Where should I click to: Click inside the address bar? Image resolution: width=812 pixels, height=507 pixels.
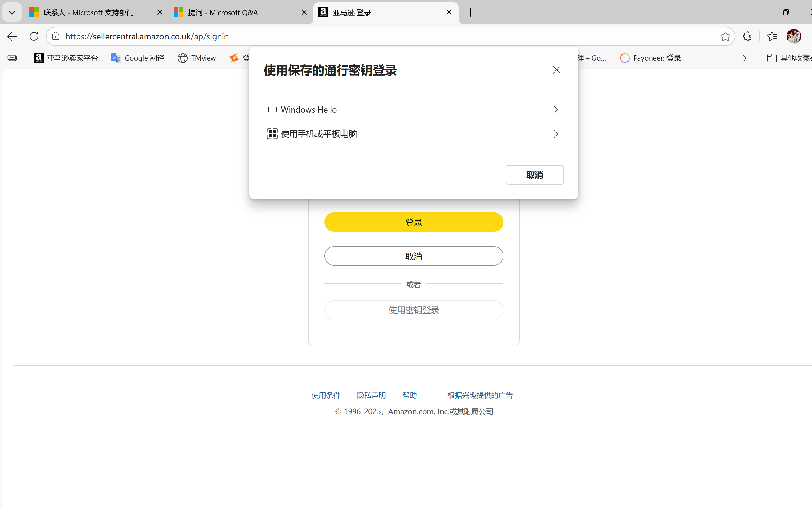235,36
